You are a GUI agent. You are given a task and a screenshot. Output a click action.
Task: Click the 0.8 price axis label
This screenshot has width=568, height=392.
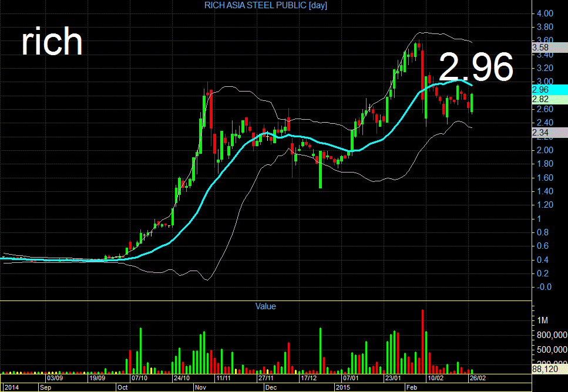tap(543, 232)
